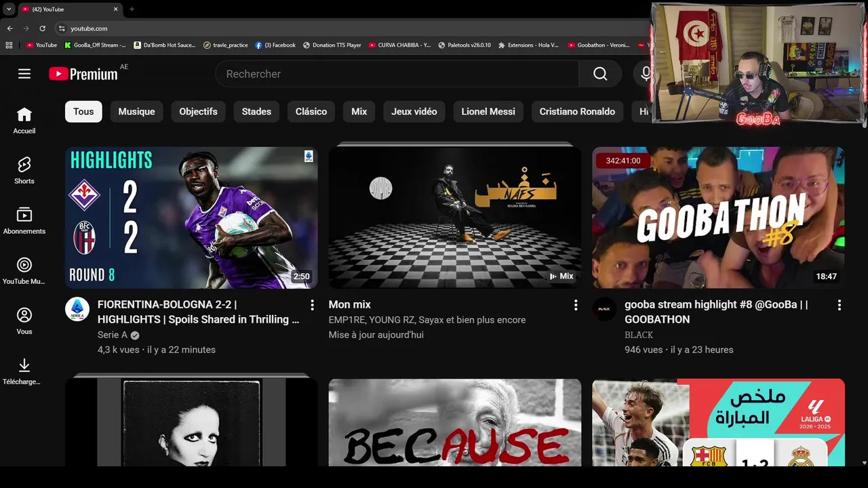This screenshot has width=868, height=488.
Task: Open the site information icon in address bar
Action: 62,28
